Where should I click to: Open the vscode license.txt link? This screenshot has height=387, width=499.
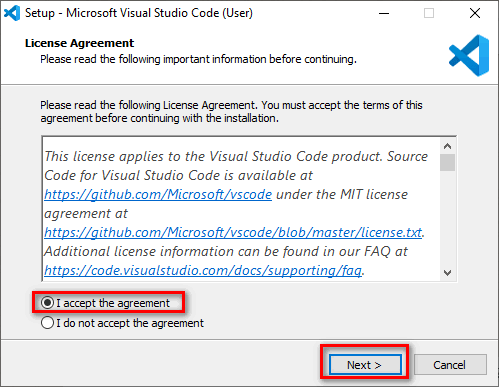point(233,232)
